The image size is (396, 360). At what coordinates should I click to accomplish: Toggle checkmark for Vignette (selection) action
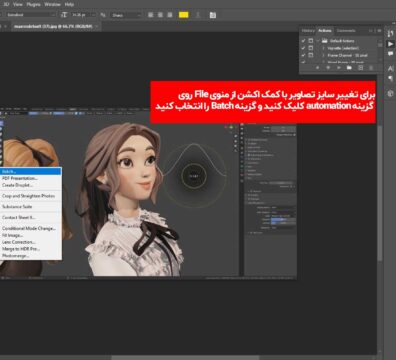(303, 48)
